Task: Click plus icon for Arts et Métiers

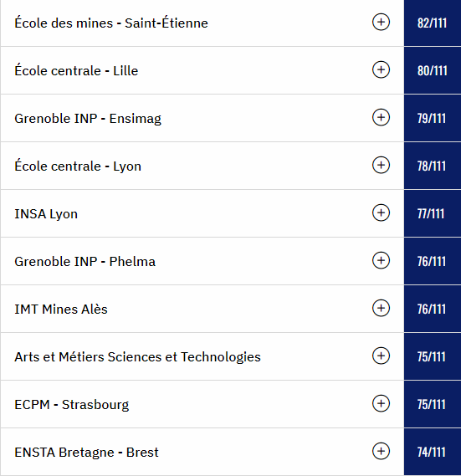Action: pos(381,356)
